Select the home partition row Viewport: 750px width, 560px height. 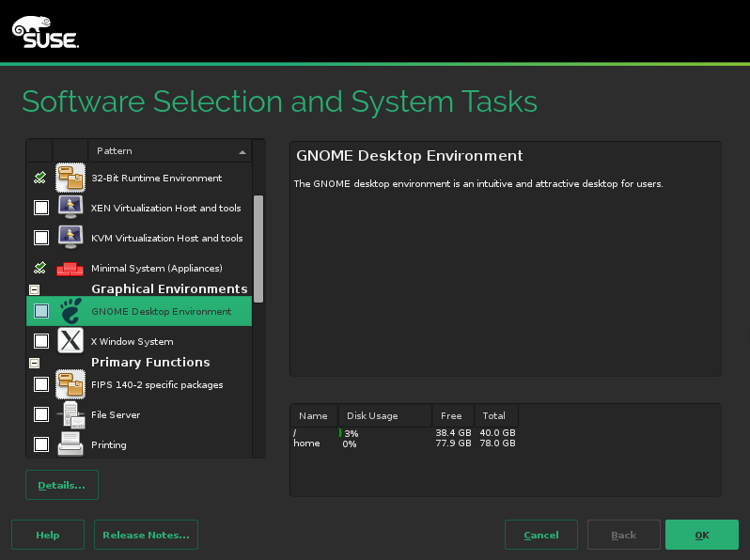coord(404,443)
